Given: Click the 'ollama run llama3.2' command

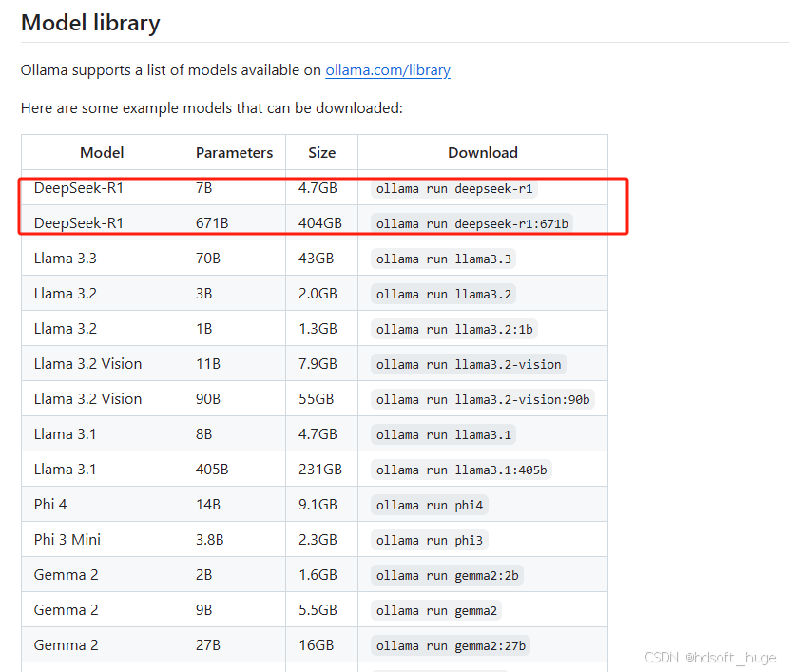Looking at the screenshot, I should coord(443,295).
